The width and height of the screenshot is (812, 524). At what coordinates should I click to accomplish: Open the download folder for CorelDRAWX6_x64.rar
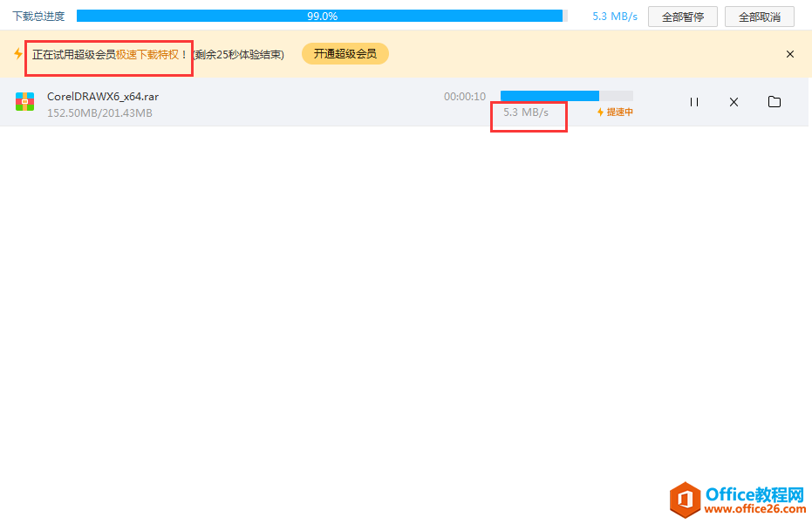point(774,101)
